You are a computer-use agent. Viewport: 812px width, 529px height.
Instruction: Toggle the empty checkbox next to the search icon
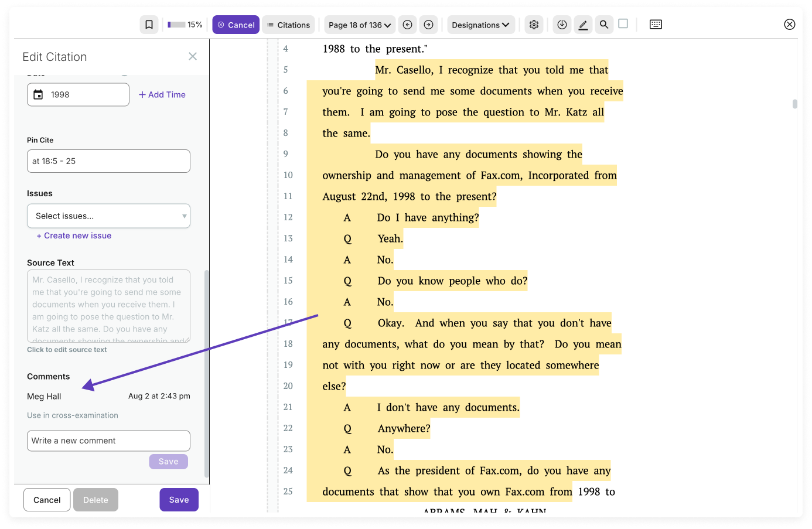pos(623,24)
